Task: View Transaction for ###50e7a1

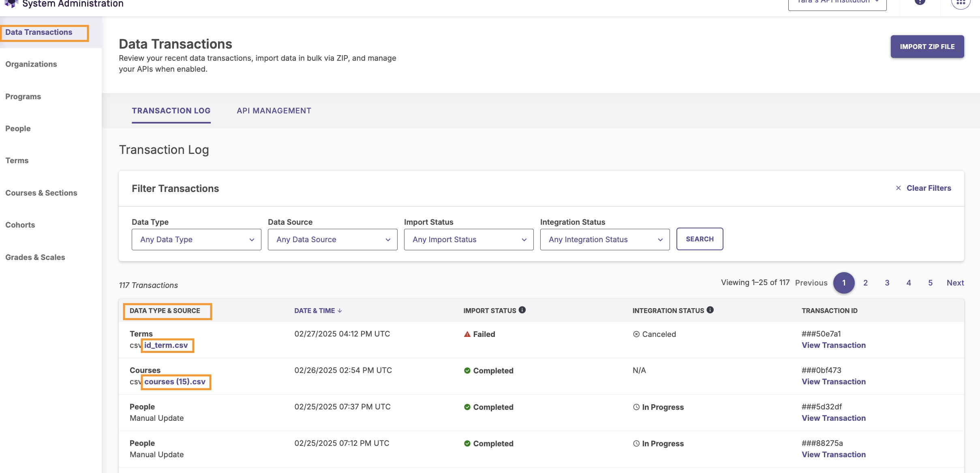Action: 834,345
